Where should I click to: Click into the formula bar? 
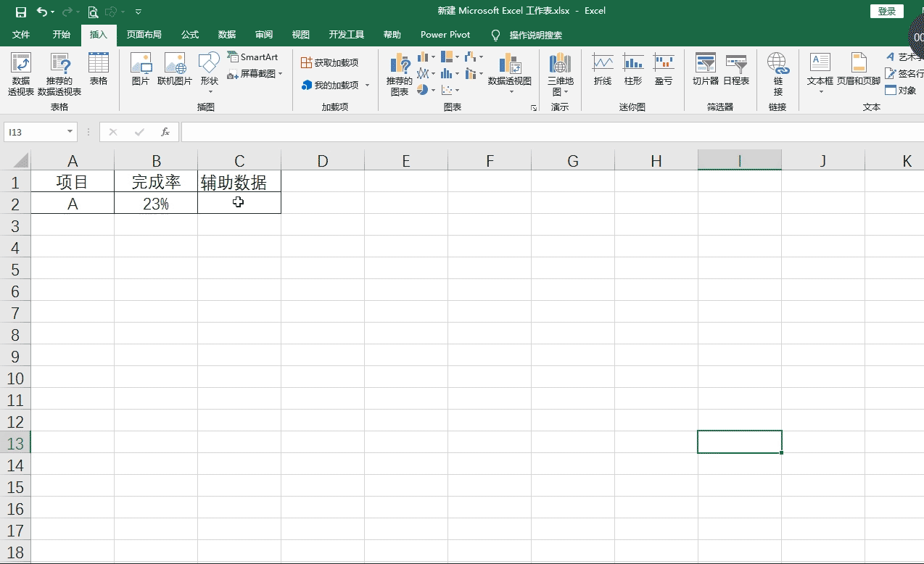tap(551, 132)
